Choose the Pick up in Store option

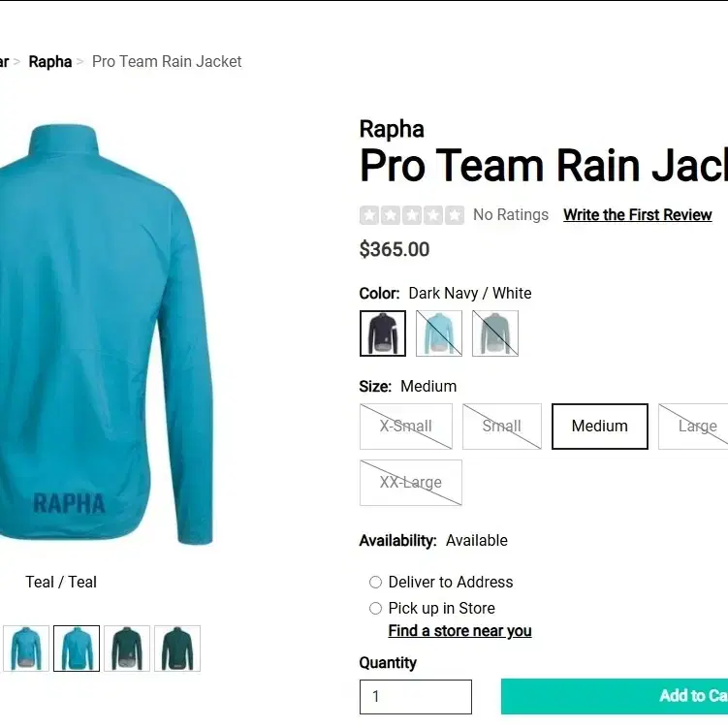(375, 608)
